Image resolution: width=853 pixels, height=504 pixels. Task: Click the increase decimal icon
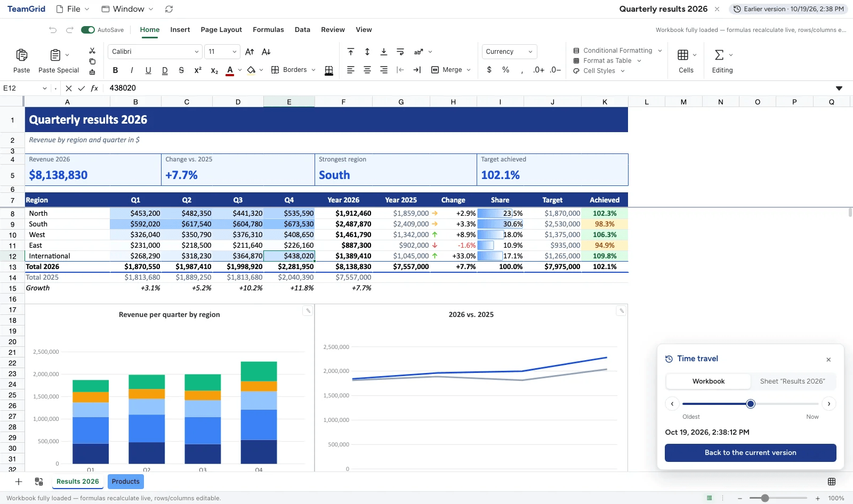[539, 70]
